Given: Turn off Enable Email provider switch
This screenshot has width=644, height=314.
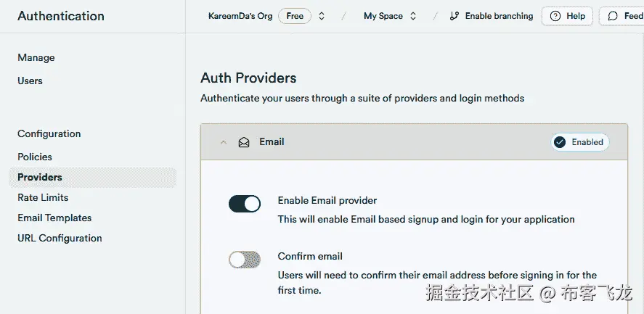Looking at the screenshot, I should tap(245, 204).
